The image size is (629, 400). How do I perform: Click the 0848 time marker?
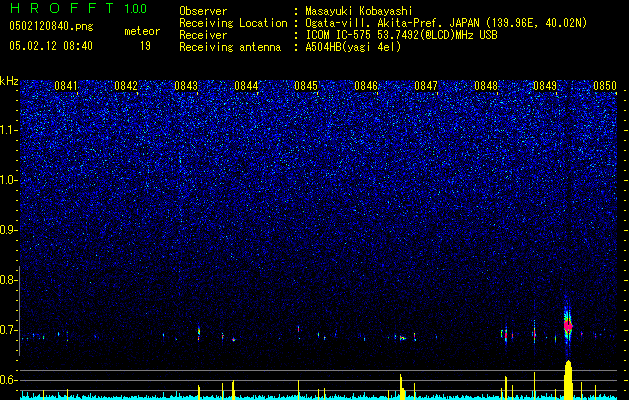click(486, 86)
